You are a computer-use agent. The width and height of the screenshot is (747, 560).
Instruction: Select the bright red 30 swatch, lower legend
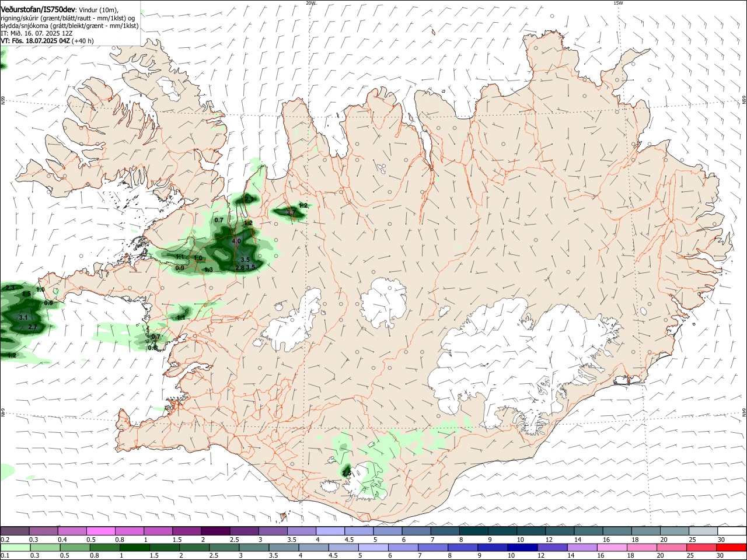point(732,548)
